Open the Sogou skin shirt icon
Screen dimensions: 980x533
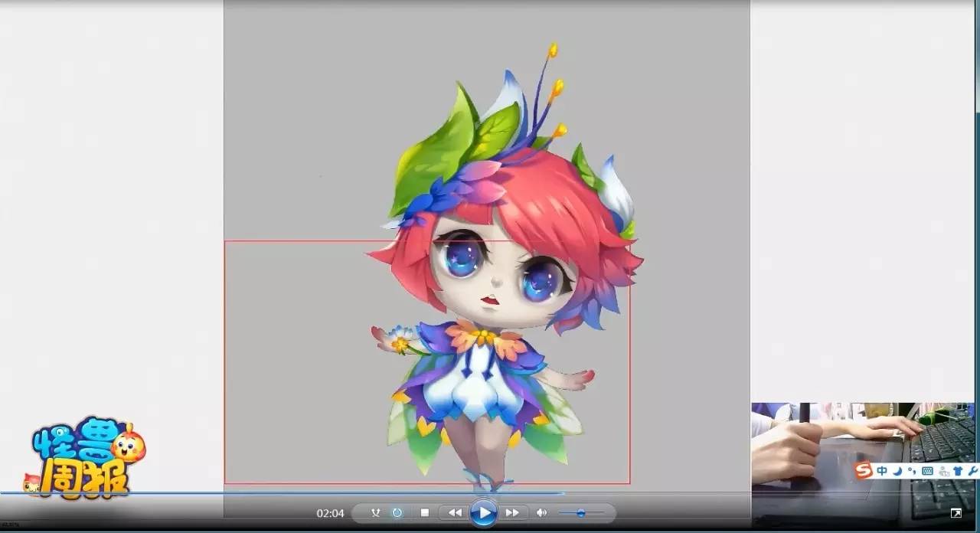958,471
